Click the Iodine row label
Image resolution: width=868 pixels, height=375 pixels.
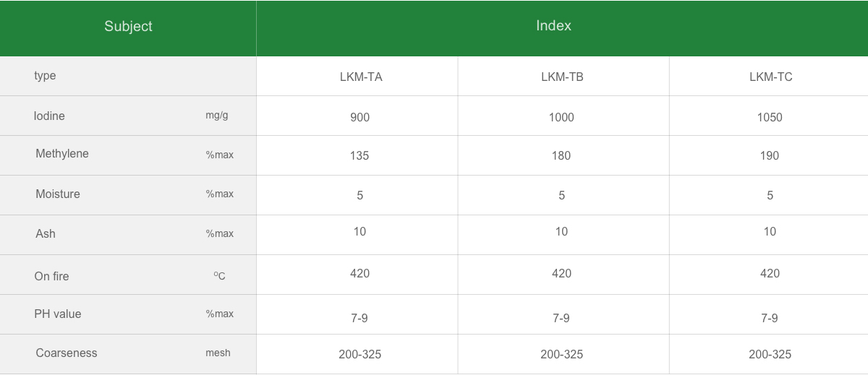(x=49, y=116)
